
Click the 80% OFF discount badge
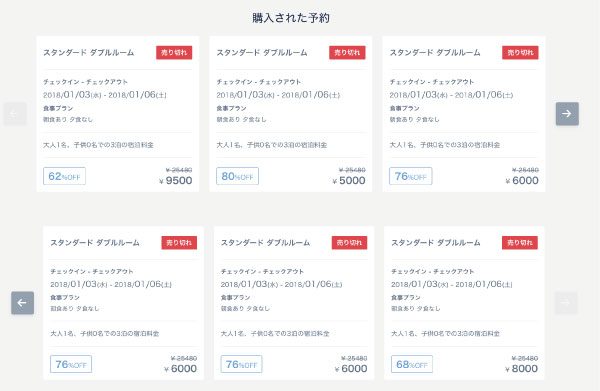[237, 176]
